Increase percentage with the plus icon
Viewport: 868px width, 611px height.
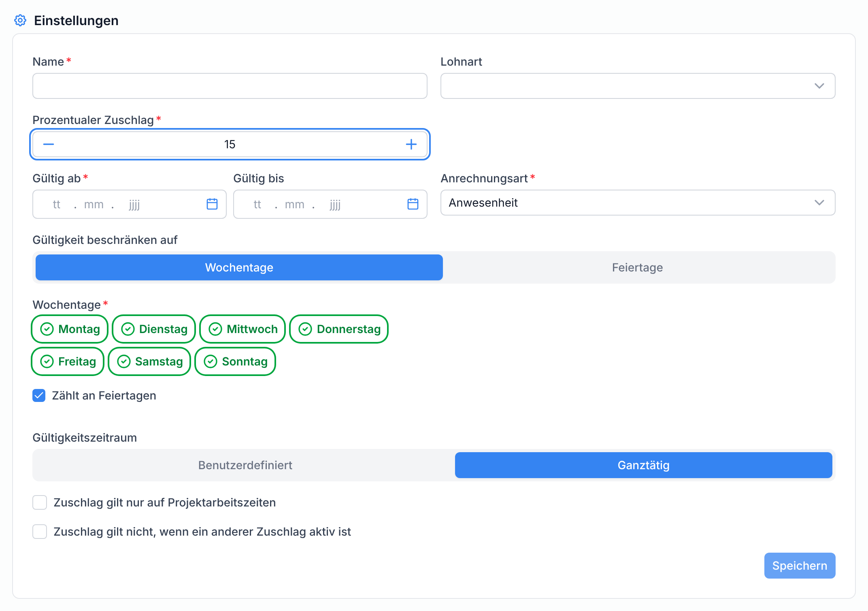[411, 144]
